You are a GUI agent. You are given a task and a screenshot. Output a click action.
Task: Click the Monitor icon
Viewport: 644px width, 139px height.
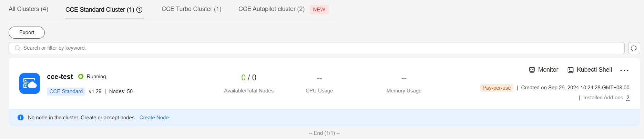(532, 70)
